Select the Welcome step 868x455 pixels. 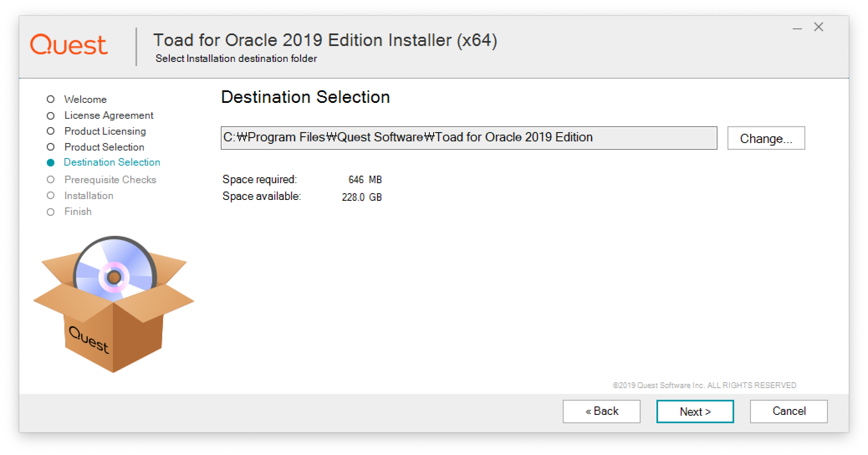pos(77,100)
